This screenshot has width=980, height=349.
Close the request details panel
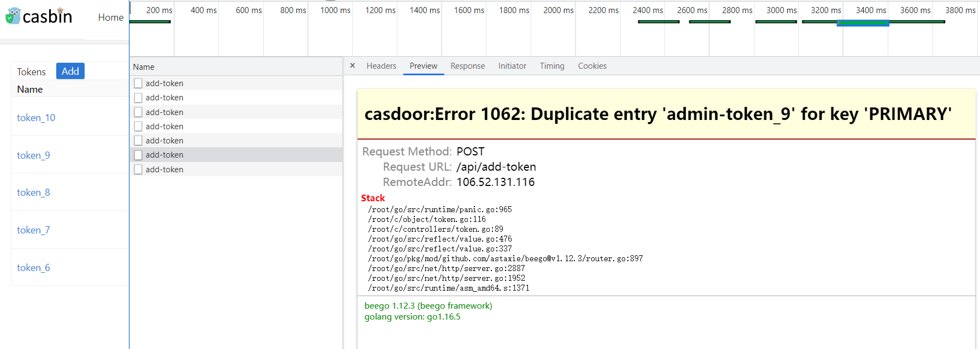point(353,65)
